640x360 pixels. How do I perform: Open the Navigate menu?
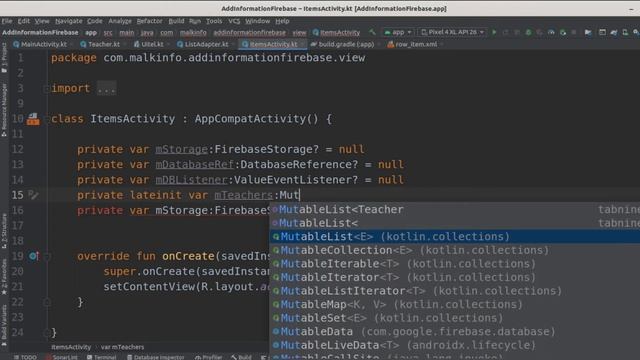click(x=69, y=21)
